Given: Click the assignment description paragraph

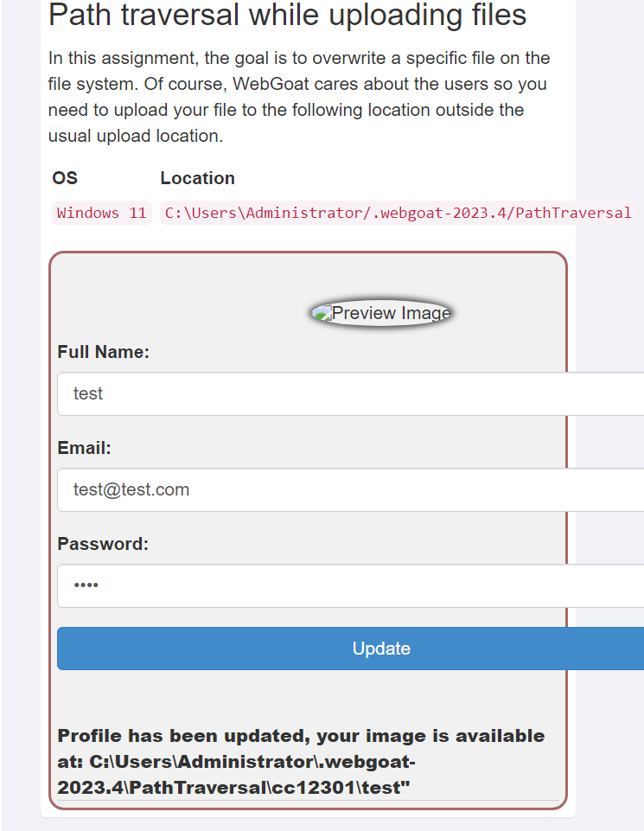Looking at the screenshot, I should click(299, 97).
